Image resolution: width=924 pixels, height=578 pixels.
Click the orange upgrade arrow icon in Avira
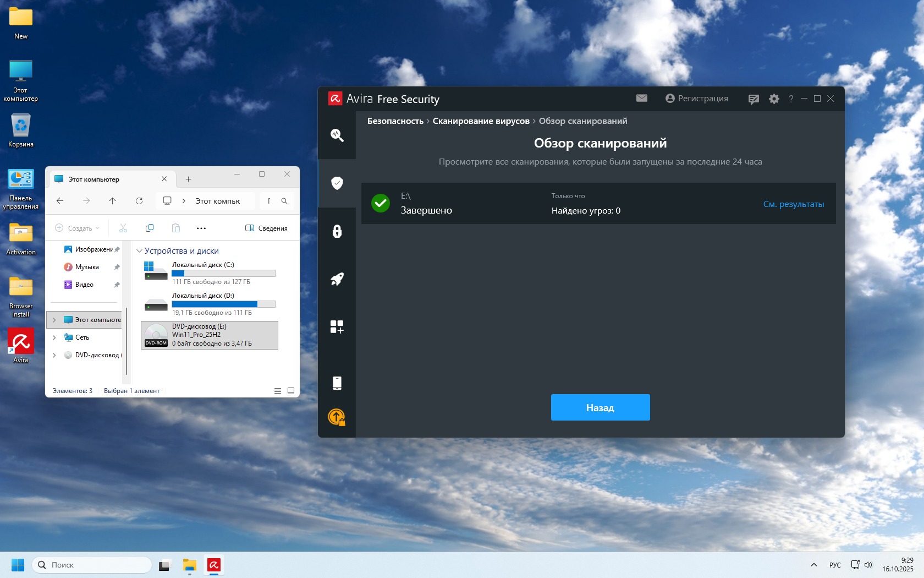point(337,417)
